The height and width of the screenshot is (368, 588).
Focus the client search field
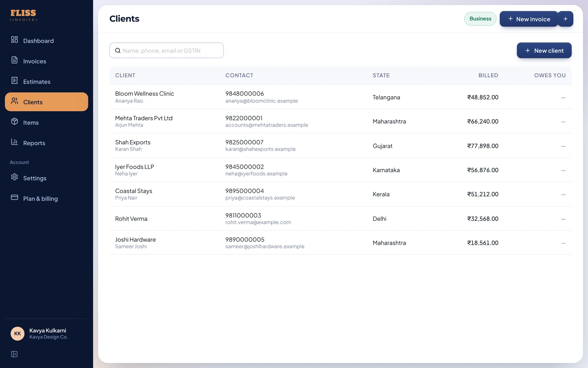(166, 50)
